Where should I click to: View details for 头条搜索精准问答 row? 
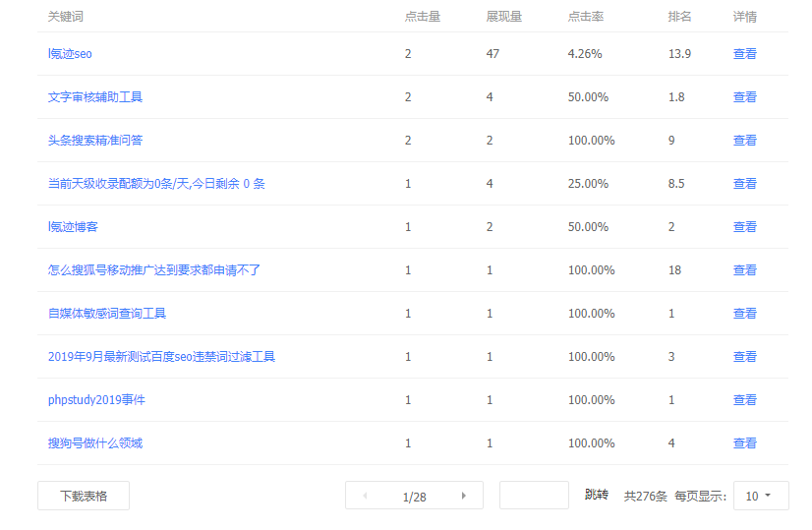744,141
